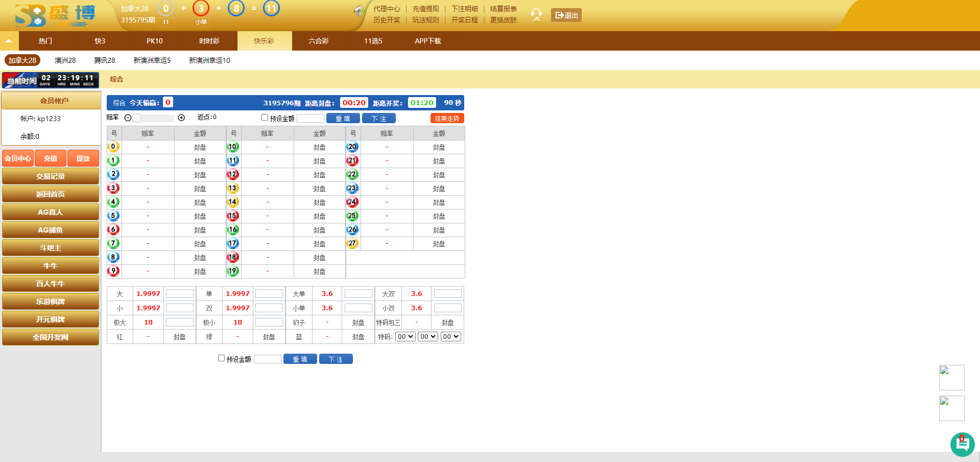Enable the top 预设金额 checkbox
980x462 pixels.
[x=265, y=118]
